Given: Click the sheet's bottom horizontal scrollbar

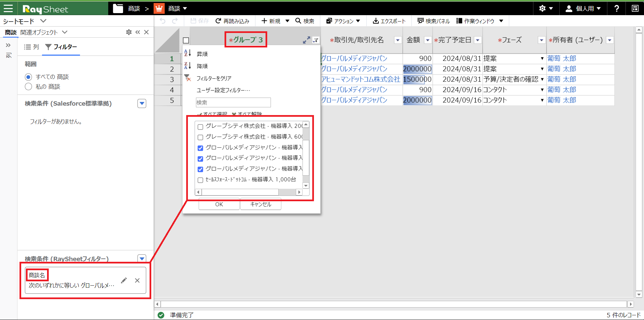Looking at the screenshot, I should (394, 304).
